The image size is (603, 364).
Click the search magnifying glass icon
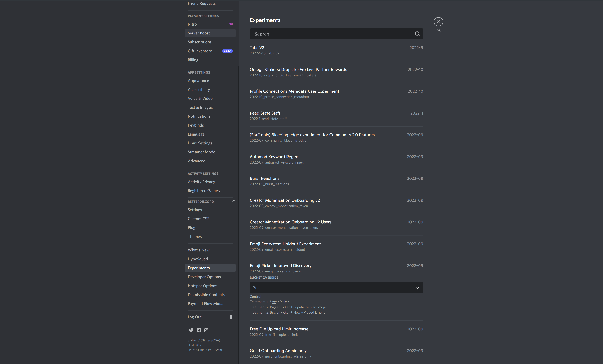tap(417, 34)
